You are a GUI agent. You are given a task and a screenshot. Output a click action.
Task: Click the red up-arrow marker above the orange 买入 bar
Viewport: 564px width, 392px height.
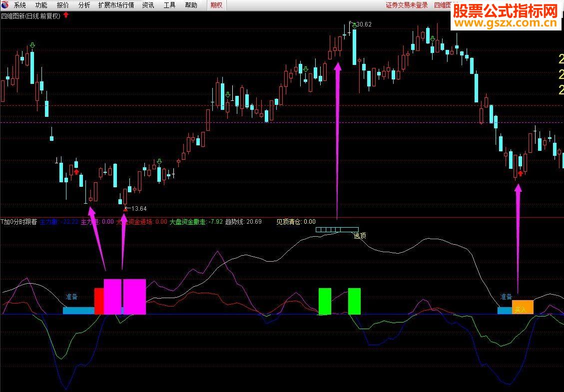520,174
